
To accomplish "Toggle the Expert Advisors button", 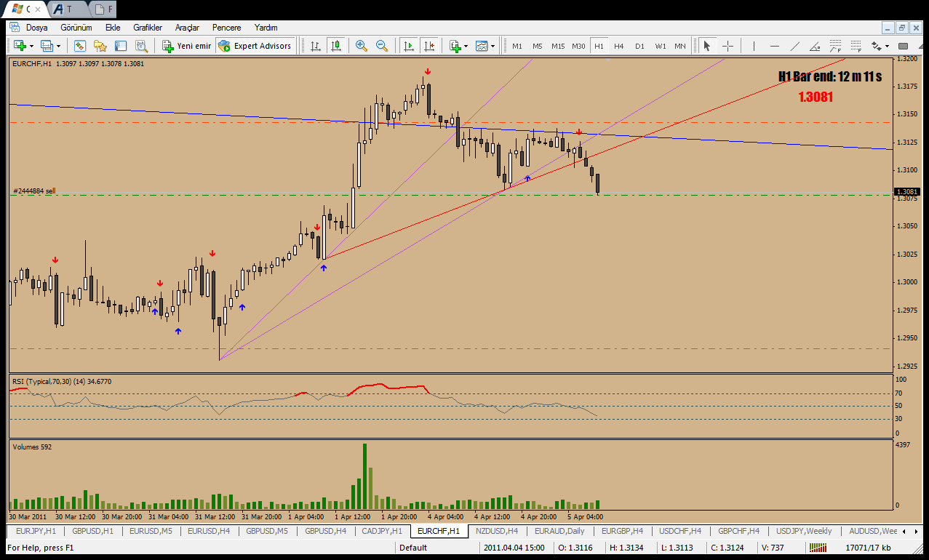I will (255, 46).
